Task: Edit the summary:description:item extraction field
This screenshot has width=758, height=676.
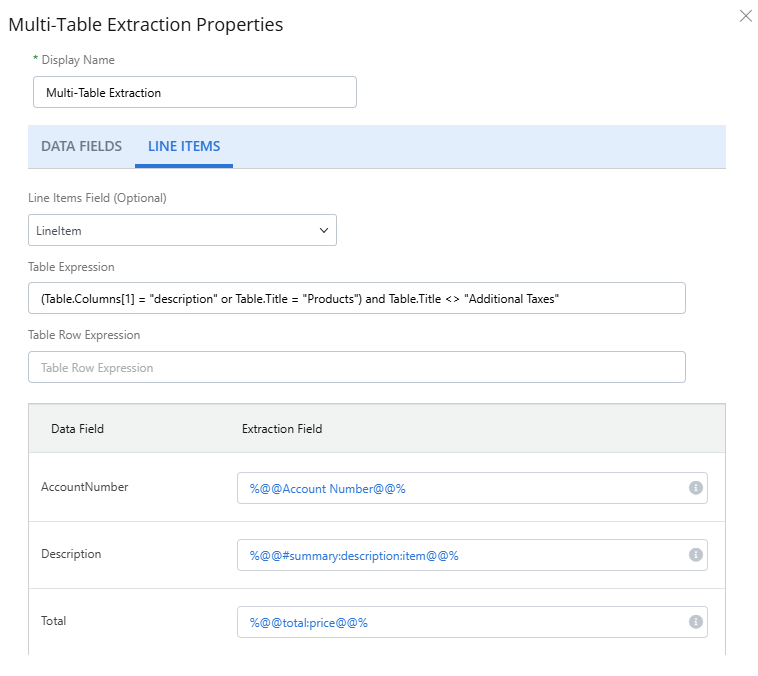Action: point(460,555)
